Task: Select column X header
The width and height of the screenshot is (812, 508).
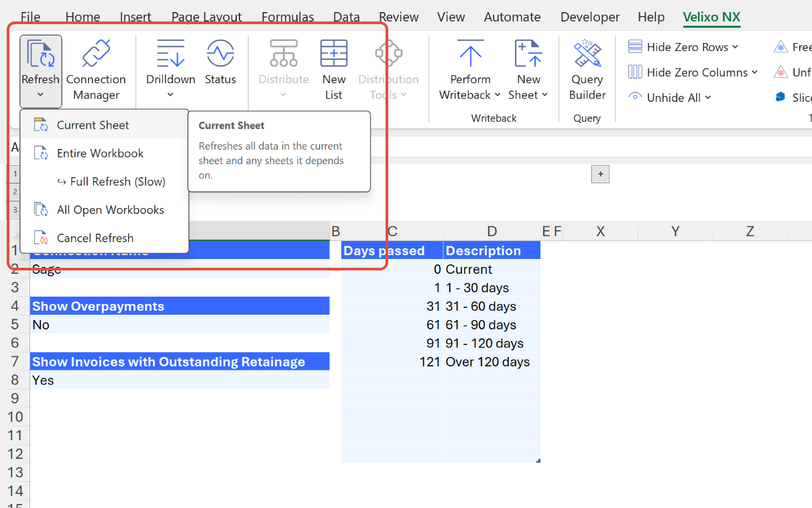Action: click(601, 232)
